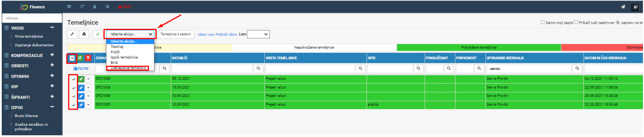Screen dimensions: 644x137
Task: Click green 'Poknjižene temeljnice' legend bar
Action: point(479,48)
